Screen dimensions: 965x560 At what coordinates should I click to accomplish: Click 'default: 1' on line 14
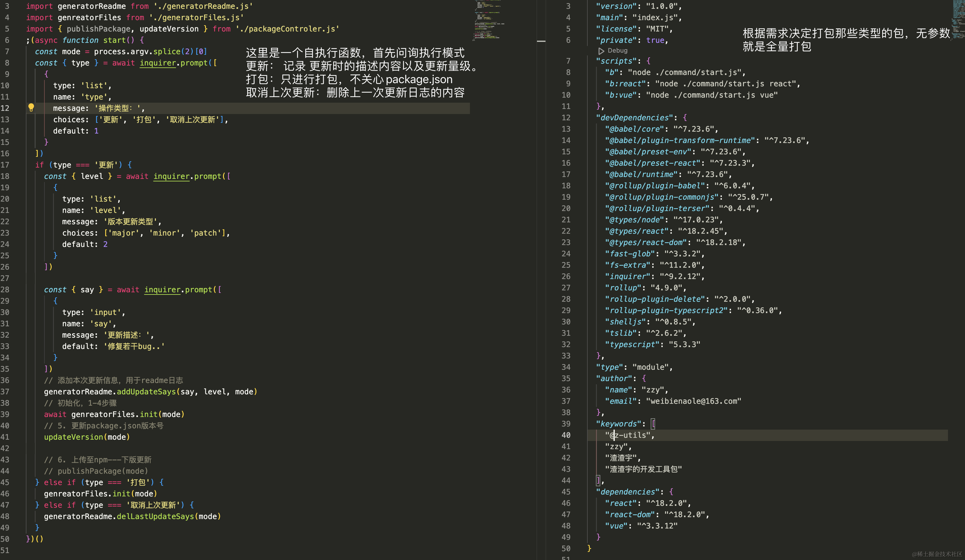[76, 131]
